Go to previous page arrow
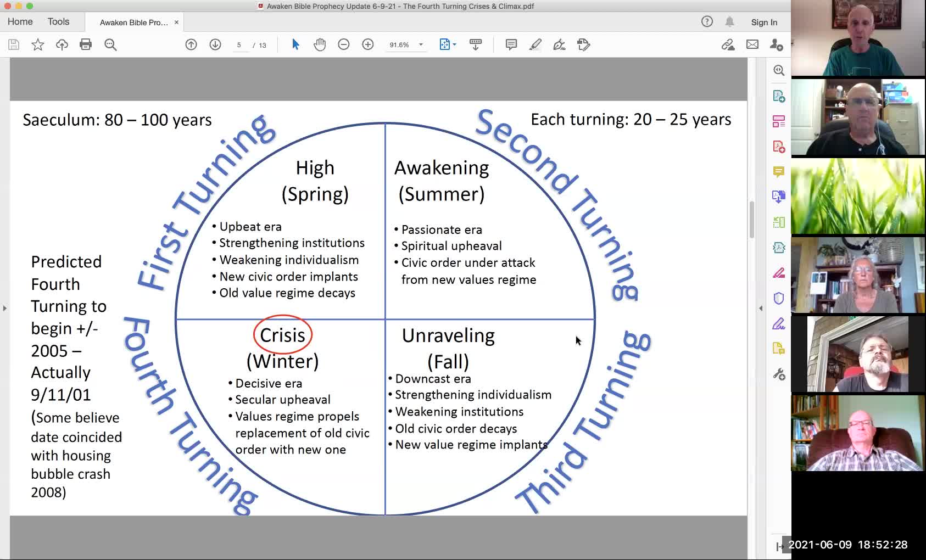 coord(191,44)
